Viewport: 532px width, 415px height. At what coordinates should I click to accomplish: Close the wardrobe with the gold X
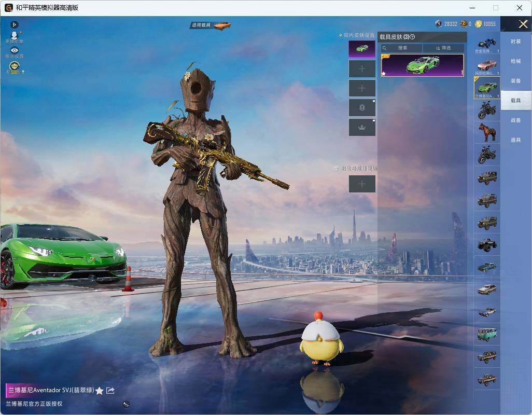click(x=523, y=24)
